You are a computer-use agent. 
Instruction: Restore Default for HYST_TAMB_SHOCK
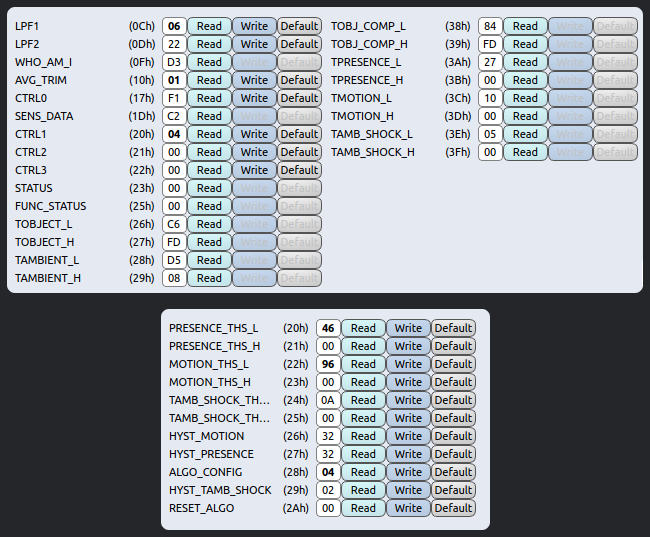[453, 490]
